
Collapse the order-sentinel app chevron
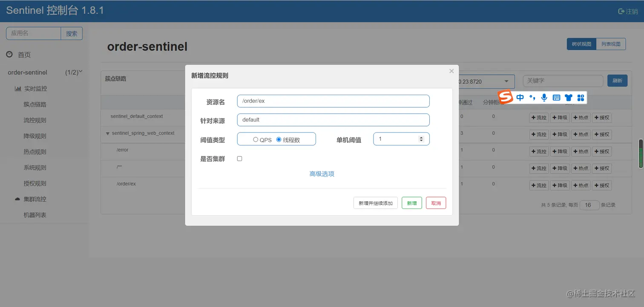coord(81,72)
